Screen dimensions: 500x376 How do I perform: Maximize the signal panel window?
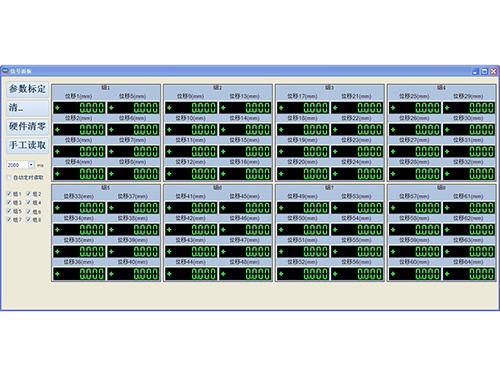tap(485, 71)
